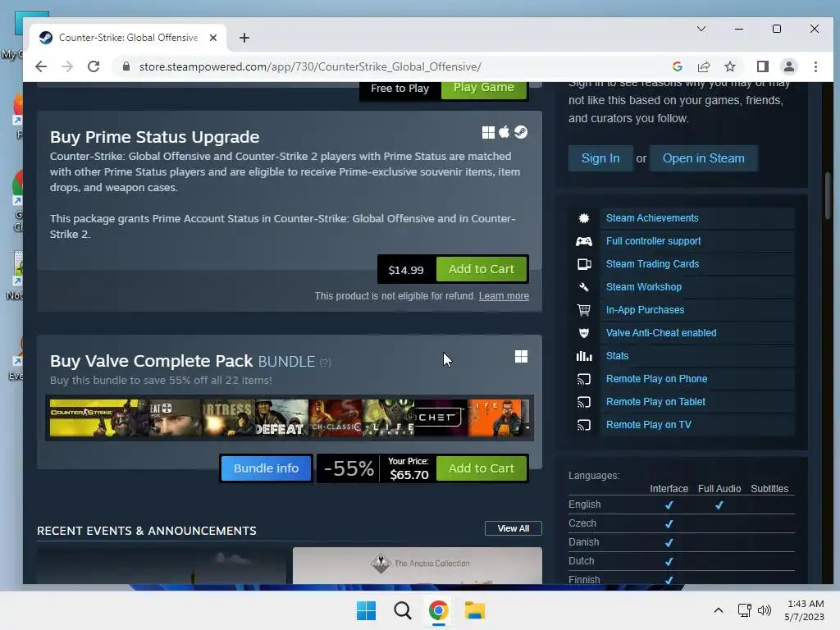The image size is (840, 630).
Task: Open File Explorer from the taskbar
Action: click(475, 610)
